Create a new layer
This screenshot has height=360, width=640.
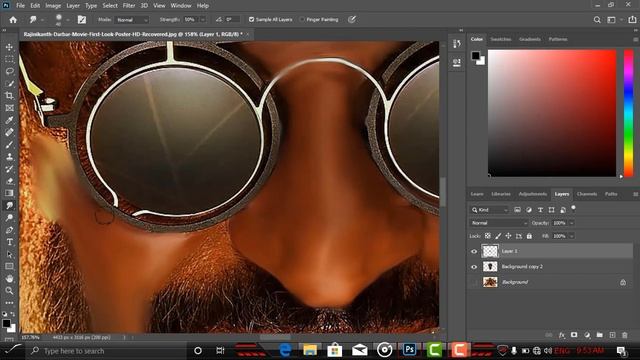[x=612, y=335]
